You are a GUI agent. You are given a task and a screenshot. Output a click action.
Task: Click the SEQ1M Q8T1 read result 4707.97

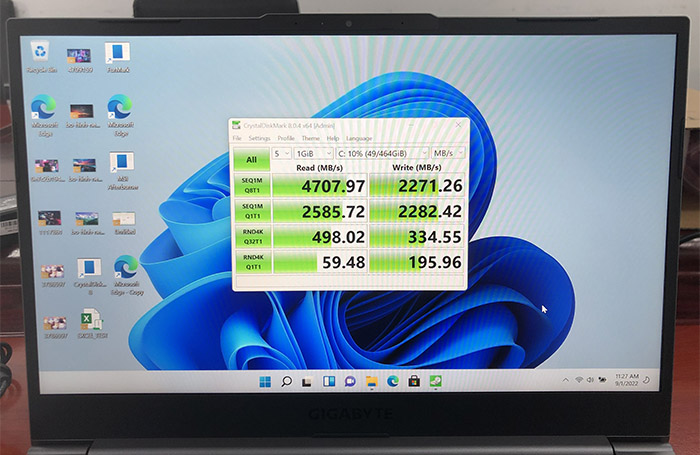tap(318, 186)
